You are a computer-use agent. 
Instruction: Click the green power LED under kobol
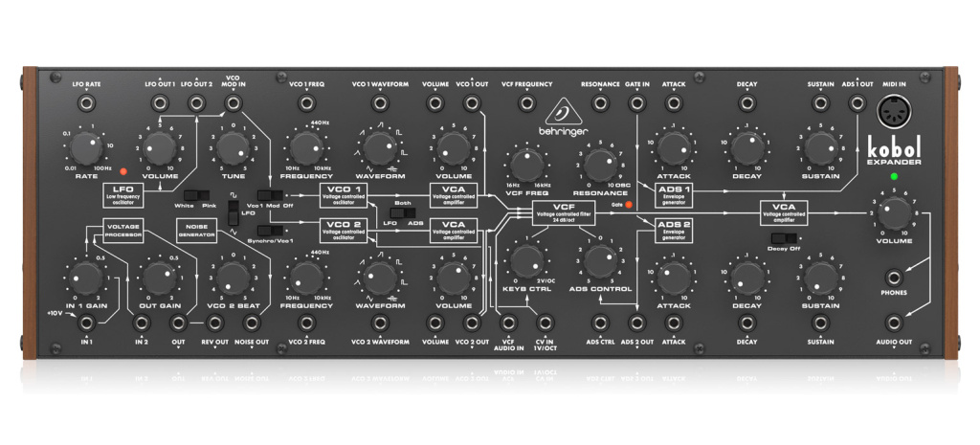(x=895, y=176)
